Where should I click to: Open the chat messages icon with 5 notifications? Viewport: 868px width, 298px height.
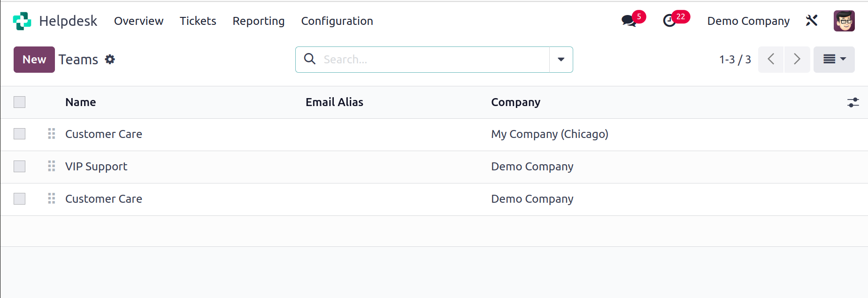[629, 21]
